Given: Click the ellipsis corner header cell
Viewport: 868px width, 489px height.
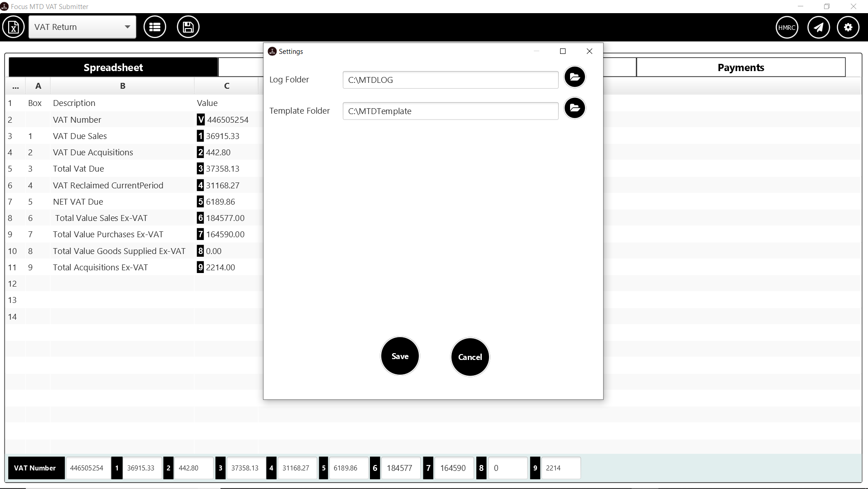Looking at the screenshot, I should 15,86.
